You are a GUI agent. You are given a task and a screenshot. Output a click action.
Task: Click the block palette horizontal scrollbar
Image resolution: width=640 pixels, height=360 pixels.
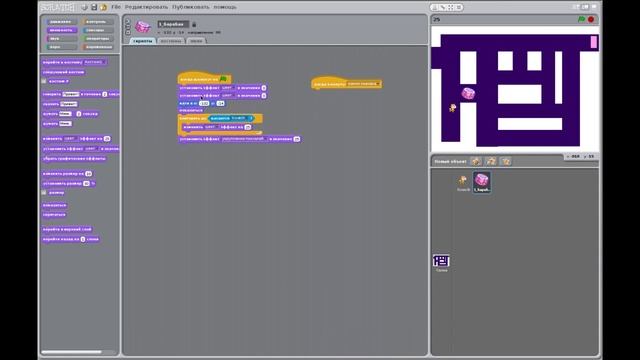click(x=72, y=352)
